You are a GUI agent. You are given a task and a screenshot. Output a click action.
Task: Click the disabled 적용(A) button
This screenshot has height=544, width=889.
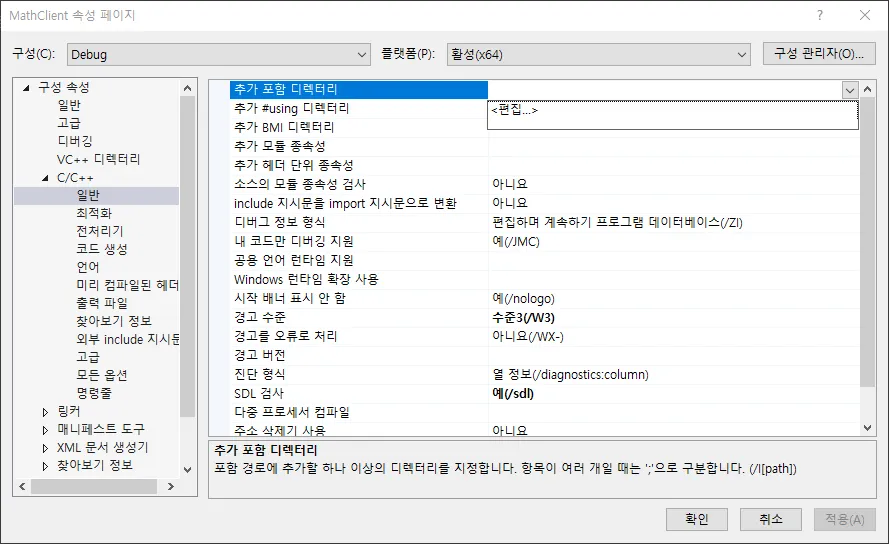point(844,519)
